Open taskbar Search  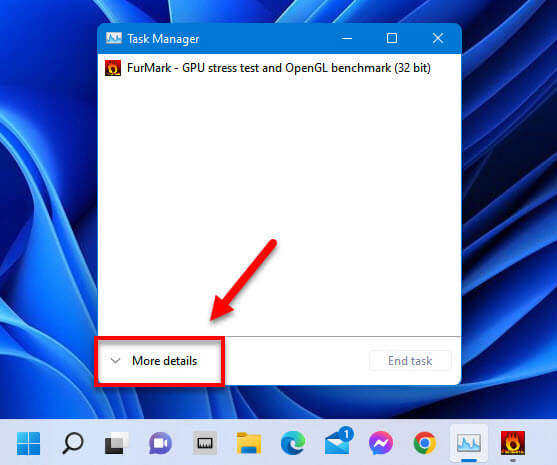pyautogui.click(x=73, y=443)
